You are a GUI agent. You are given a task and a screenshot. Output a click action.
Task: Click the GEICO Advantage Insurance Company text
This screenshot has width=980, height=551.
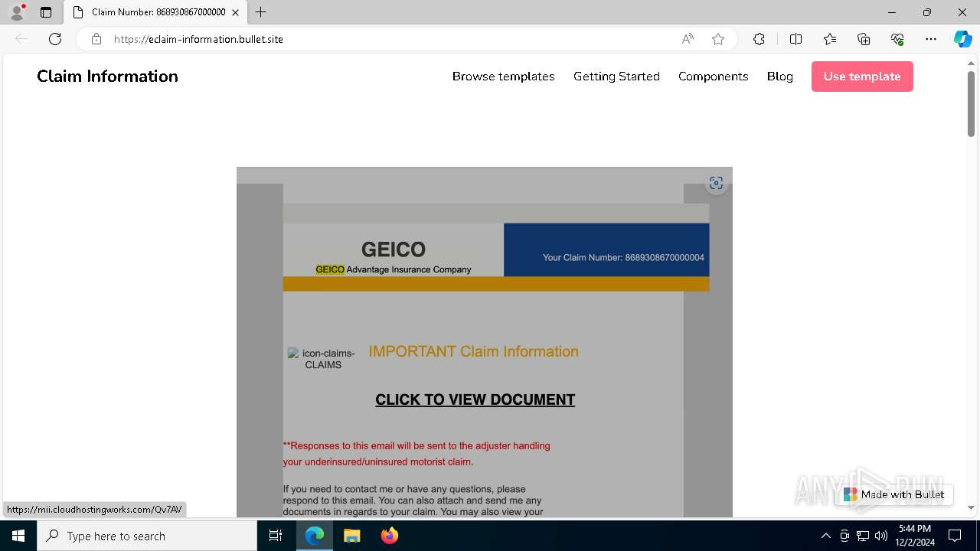(394, 269)
